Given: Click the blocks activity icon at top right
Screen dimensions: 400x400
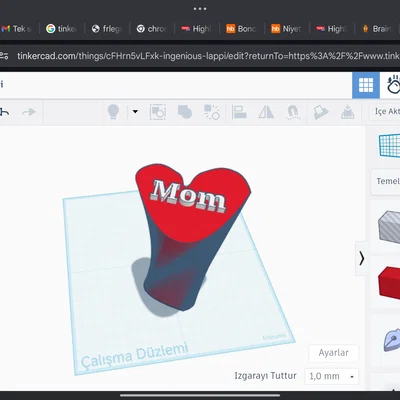Looking at the screenshot, I should [x=393, y=85].
